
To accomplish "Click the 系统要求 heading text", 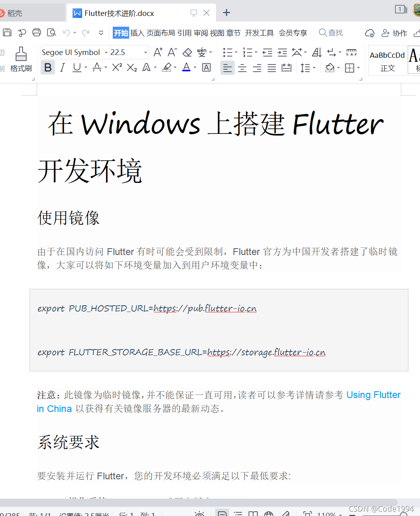I will (69, 442).
